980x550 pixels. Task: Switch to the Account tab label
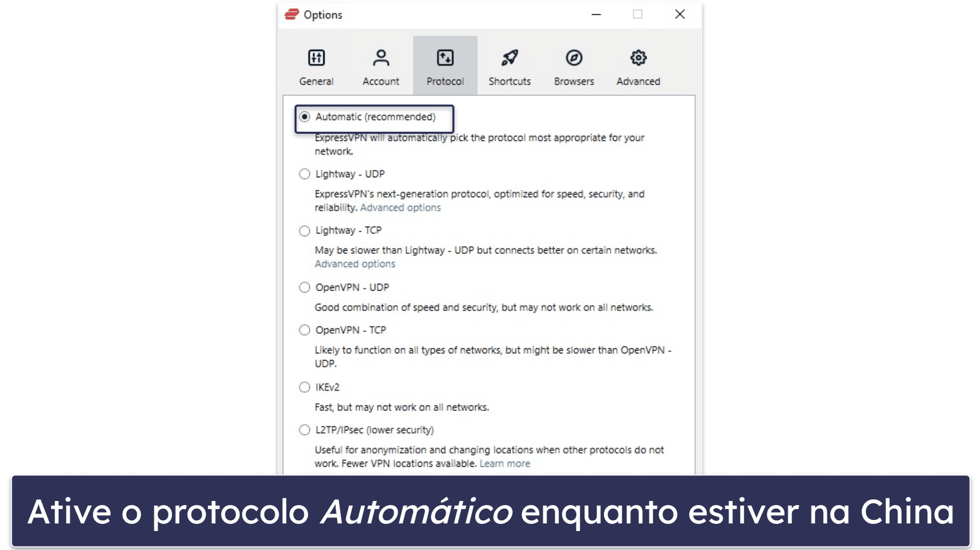coord(381,81)
